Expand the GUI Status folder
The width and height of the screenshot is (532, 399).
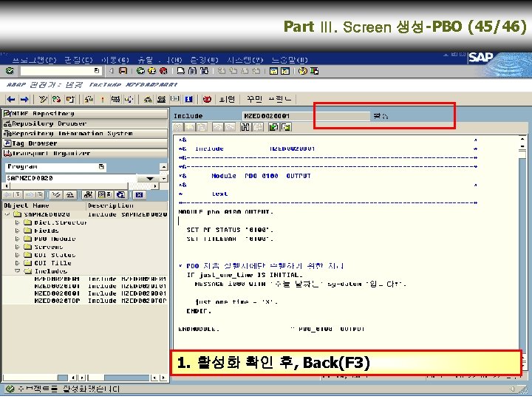tap(17, 255)
